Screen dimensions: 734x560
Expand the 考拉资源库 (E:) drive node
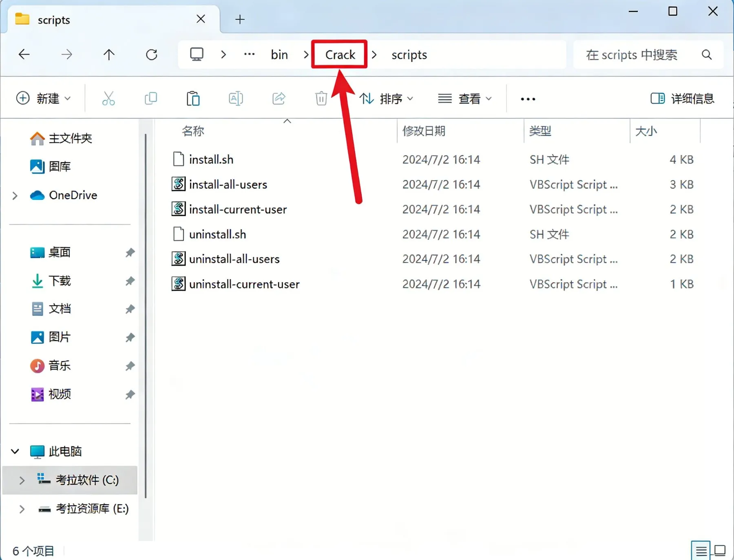tap(22, 509)
